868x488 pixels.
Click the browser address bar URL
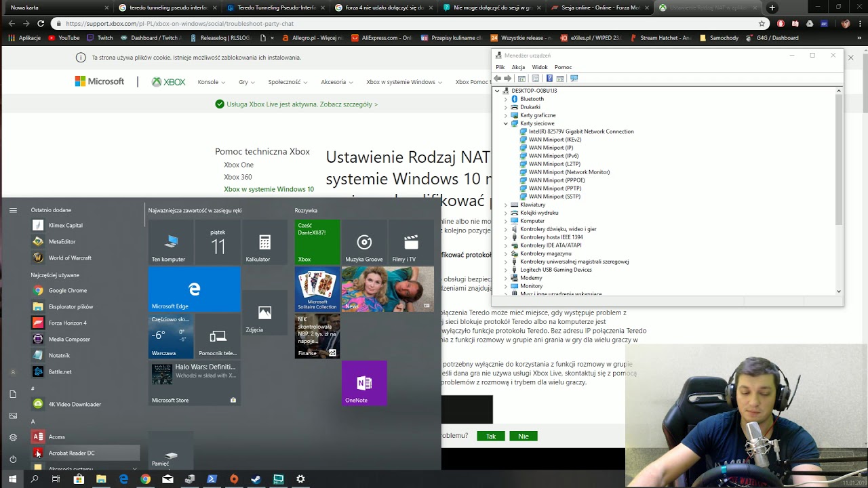click(180, 23)
